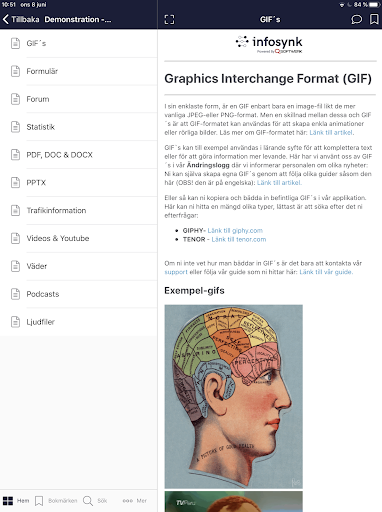
Task: Follow 'Länk till artikel' after (OBS! den är på engelska)
Action: (x=279, y=183)
